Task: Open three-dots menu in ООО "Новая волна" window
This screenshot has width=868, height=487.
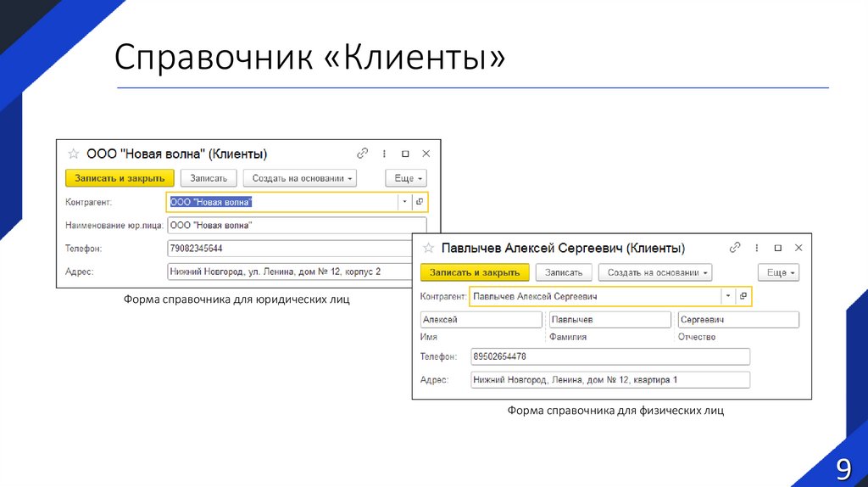Action: (x=384, y=154)
